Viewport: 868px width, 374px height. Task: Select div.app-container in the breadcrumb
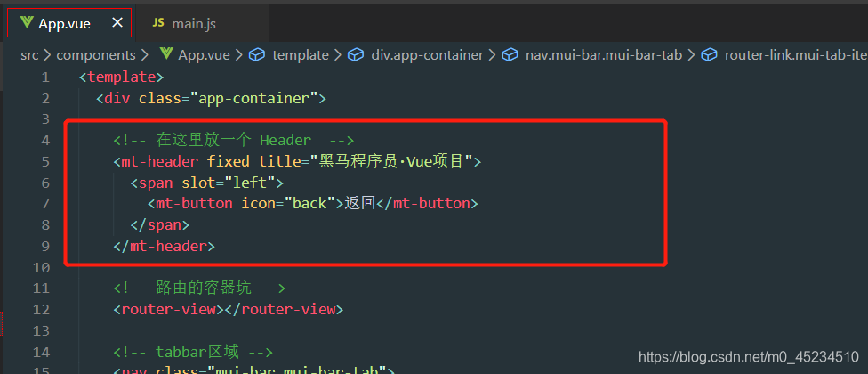427,55
